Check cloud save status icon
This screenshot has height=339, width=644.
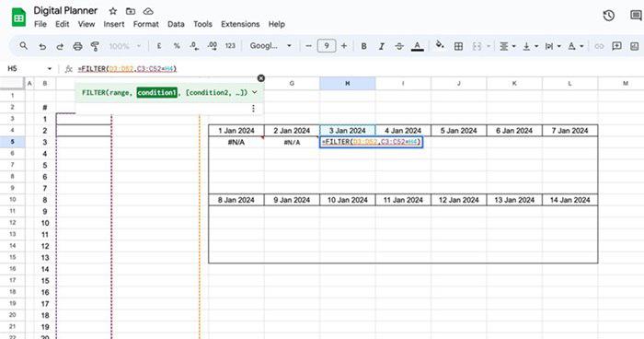click(x=148, y=11)
